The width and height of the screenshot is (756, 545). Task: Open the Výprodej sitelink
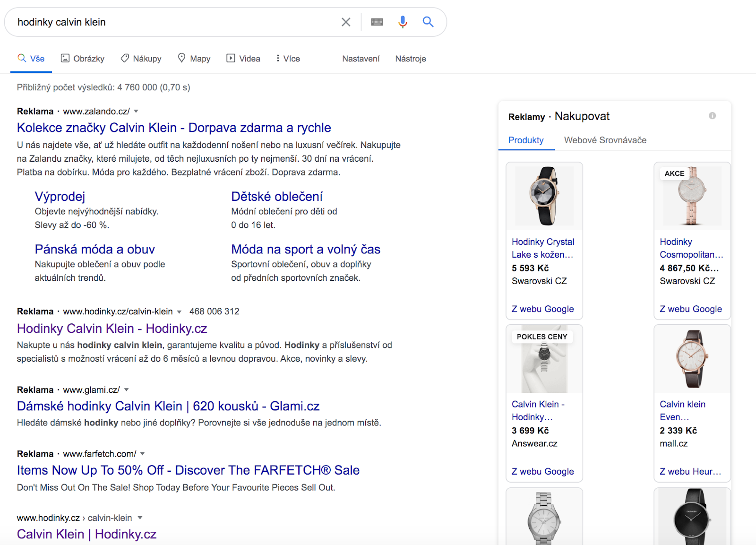click(60, 197)
